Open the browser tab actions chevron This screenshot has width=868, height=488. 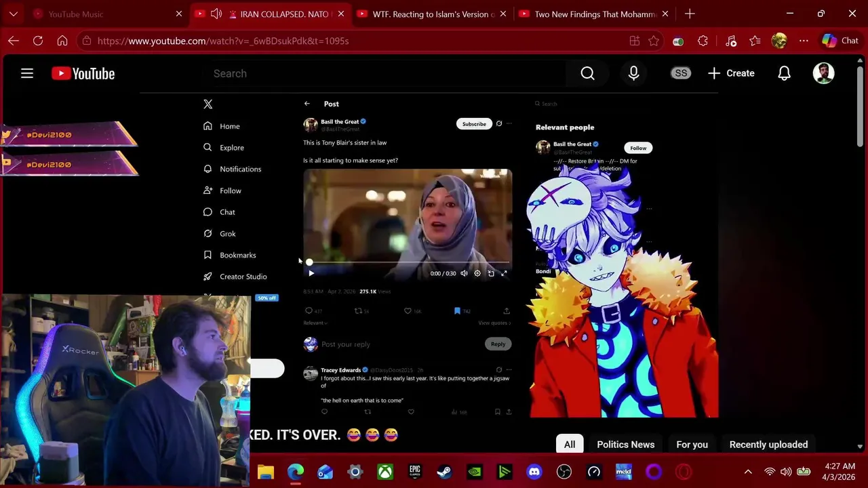[x=14, y=14]
